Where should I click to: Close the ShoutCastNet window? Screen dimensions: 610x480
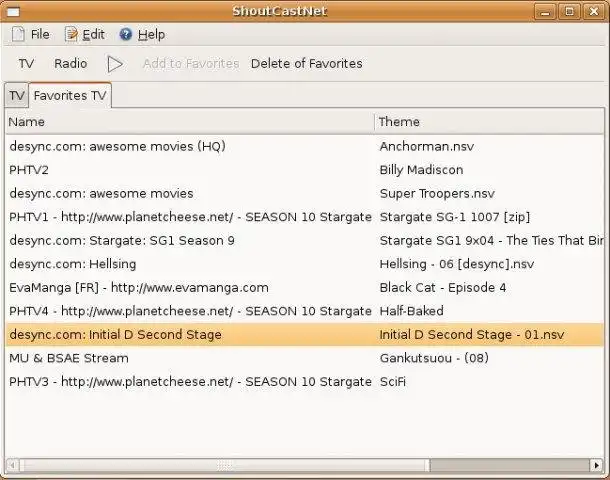[x=593, y=11]
